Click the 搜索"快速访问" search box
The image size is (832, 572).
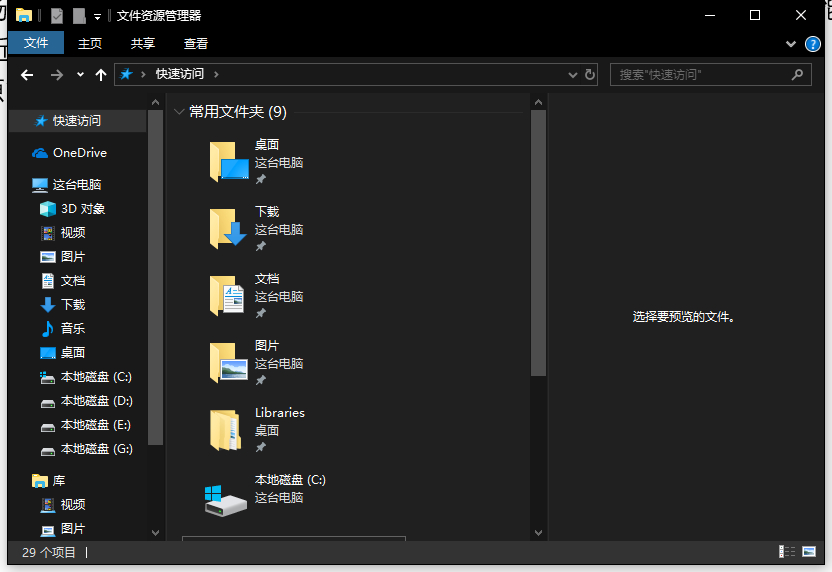click(710, 75)
